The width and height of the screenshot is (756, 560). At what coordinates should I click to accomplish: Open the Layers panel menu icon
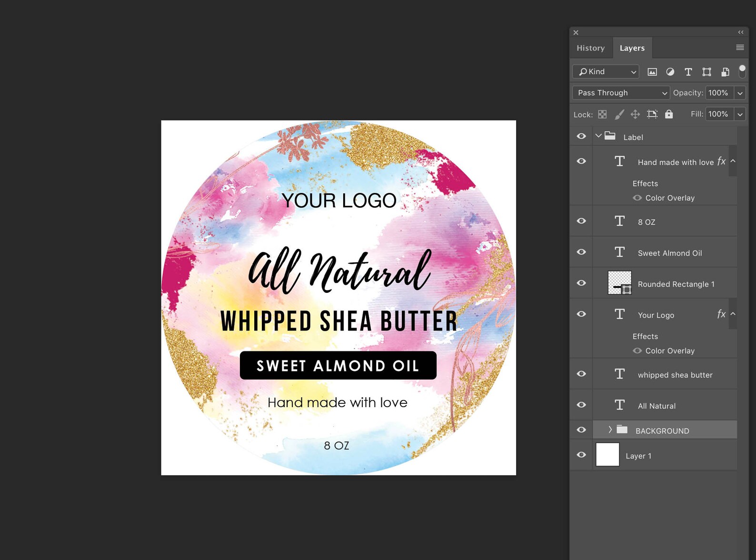click(x=740, y=47)
